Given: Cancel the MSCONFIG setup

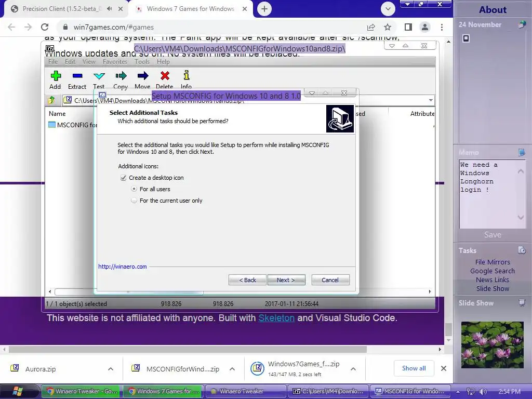Looking at the screenshot, I should (330, 280).
